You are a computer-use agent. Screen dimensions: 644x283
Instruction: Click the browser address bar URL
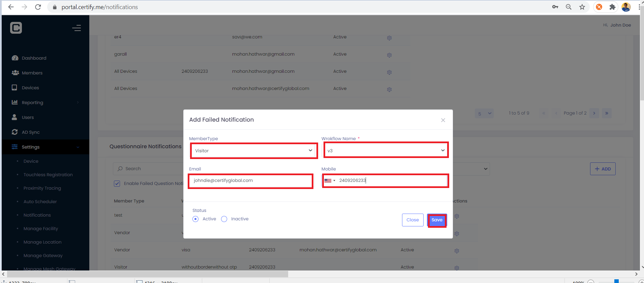coord(100,7)
